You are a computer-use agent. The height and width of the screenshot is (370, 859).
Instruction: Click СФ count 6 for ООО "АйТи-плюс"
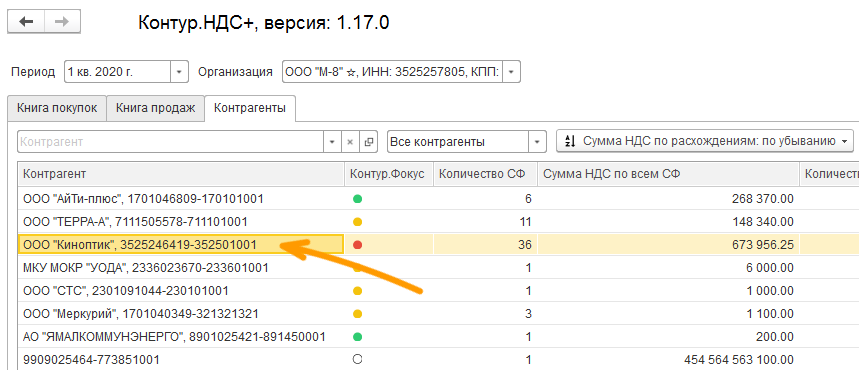(528, 199)
